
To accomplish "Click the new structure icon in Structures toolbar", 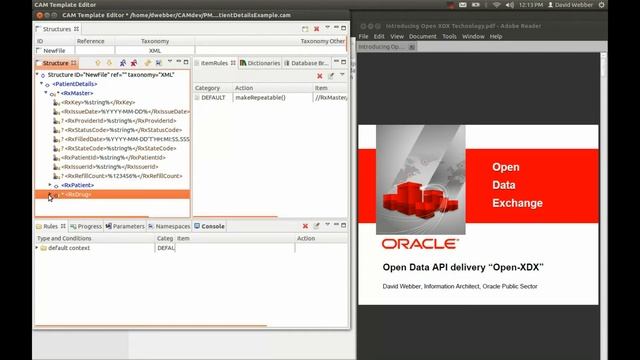I will (x=305, y=29).
